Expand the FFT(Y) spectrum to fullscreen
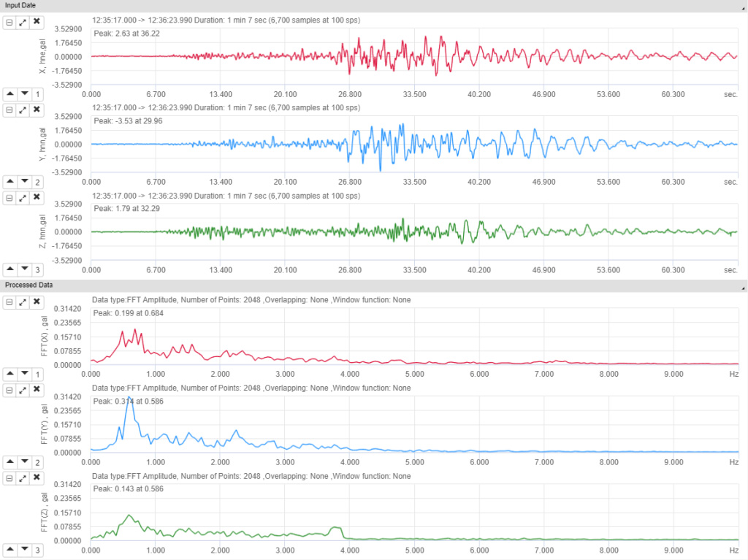Image resolution: width=748 pixels, height=560 pixels. pos(23,390)
